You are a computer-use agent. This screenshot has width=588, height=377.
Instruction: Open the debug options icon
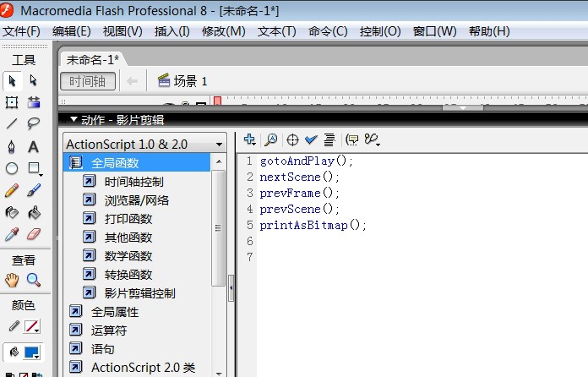[x=372, y=140]
